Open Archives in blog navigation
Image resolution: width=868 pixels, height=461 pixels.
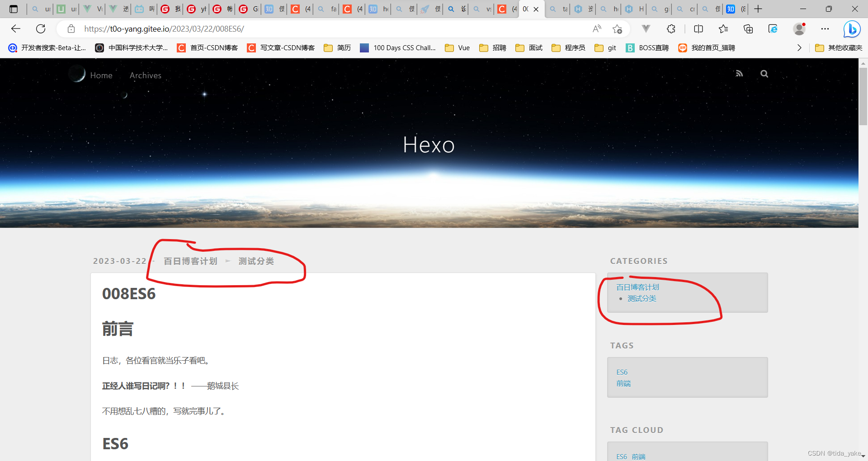(x=146, y=75)
